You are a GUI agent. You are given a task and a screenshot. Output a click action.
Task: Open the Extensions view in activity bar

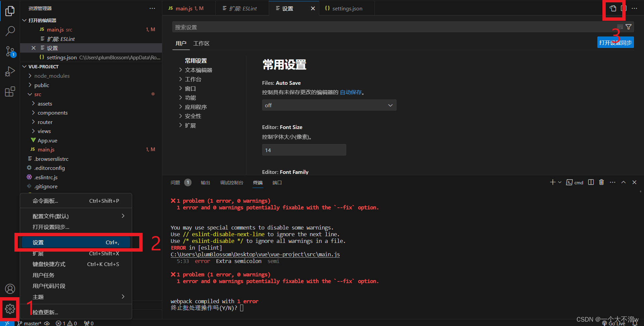(x=10, y=91)
